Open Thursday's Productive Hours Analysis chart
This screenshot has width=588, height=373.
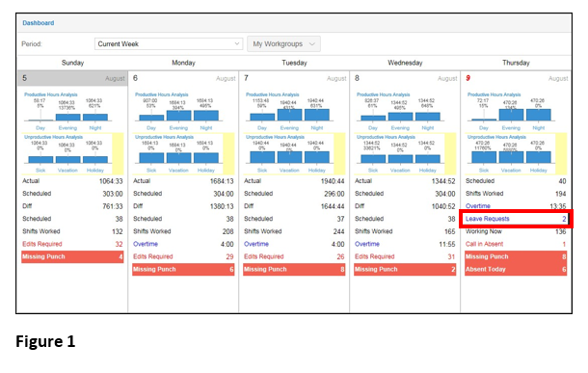511,111
